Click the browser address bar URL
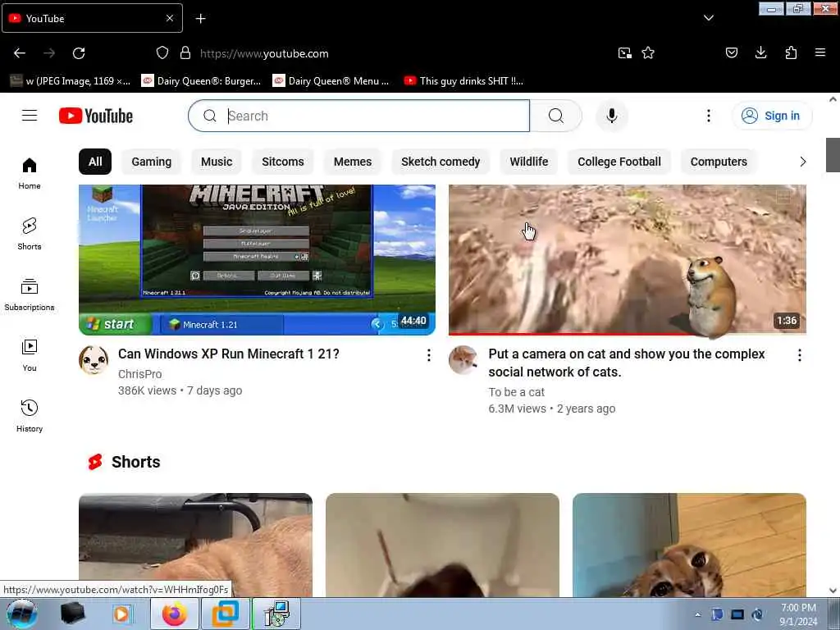Viewport: 840px width, 630px height. pos(264,53)
